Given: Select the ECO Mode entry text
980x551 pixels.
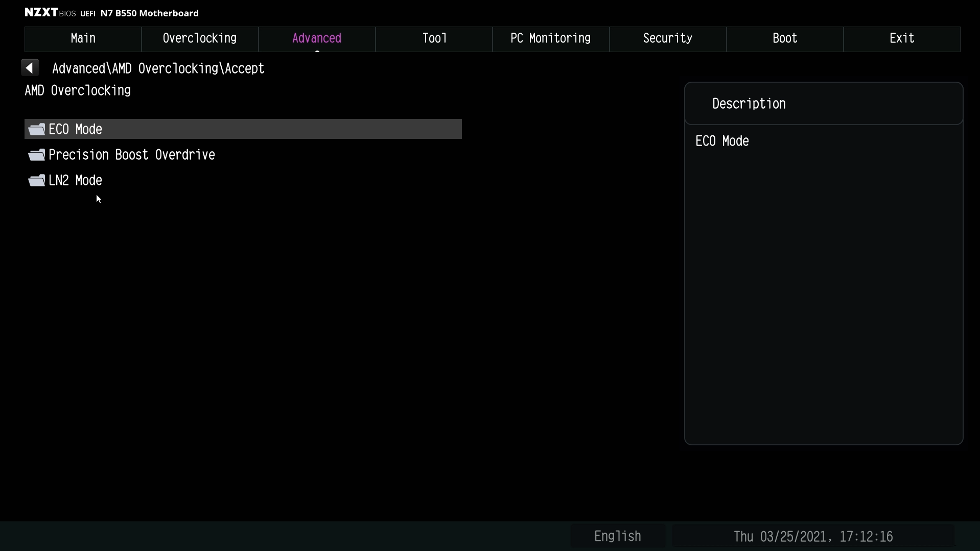Looking at the screenshot, I should [x=76, y=129].
